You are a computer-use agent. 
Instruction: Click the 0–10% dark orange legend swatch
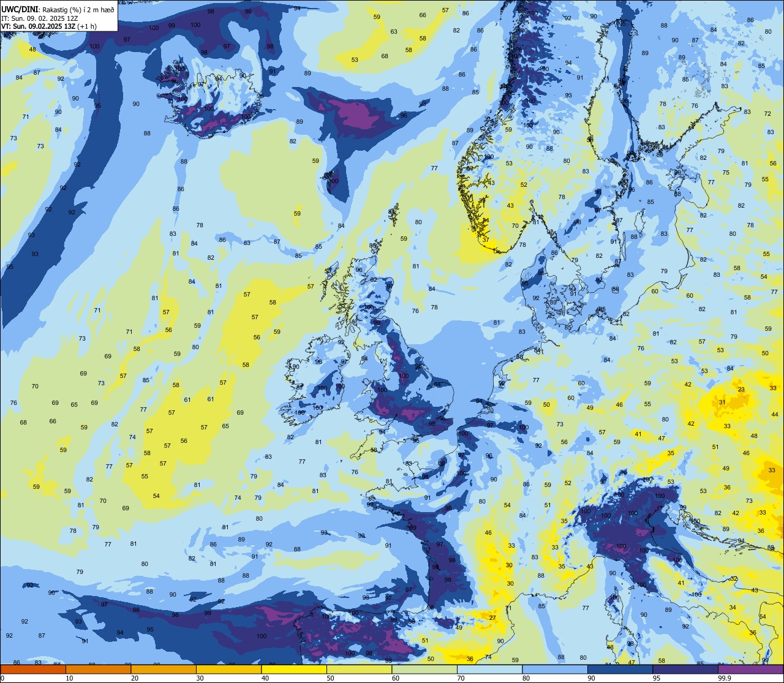(x=33, y=669)
